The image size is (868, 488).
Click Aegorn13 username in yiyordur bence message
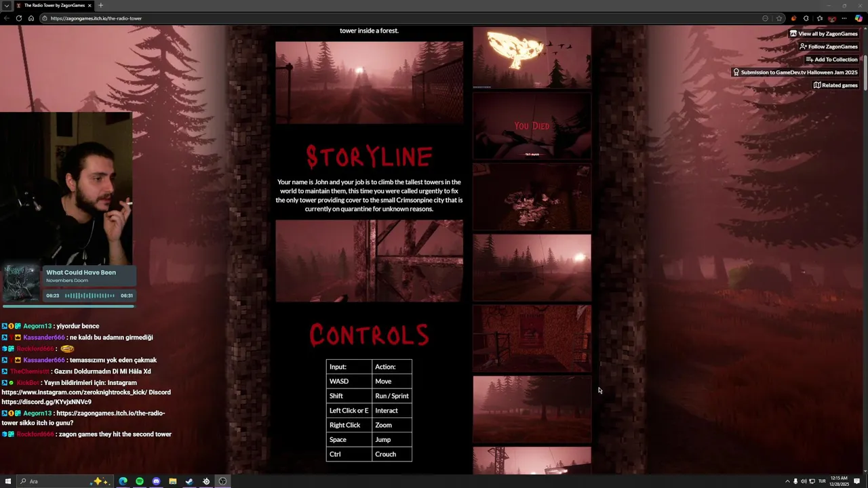tap(37, 326)
